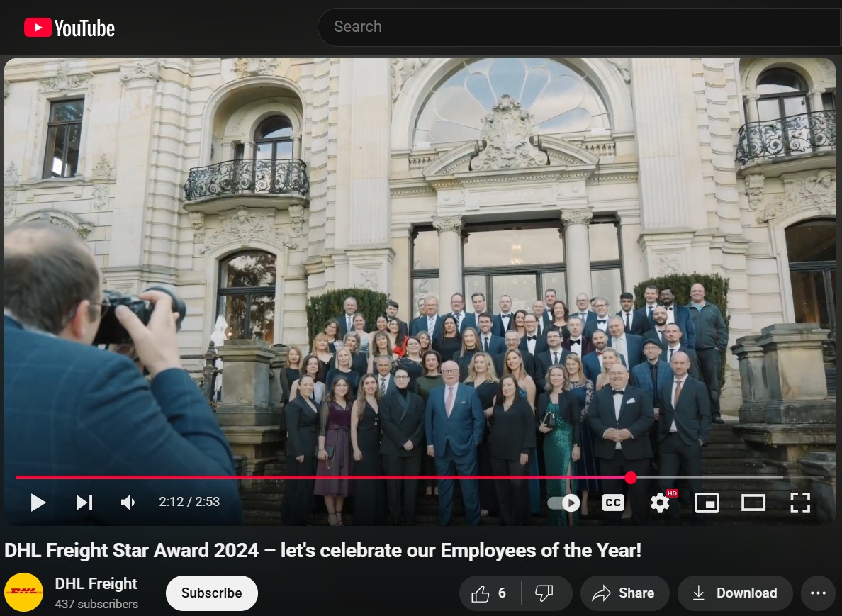Enter fullscreen mode
The height and width of the screenshot is (616, 842).
pos(800,503)
